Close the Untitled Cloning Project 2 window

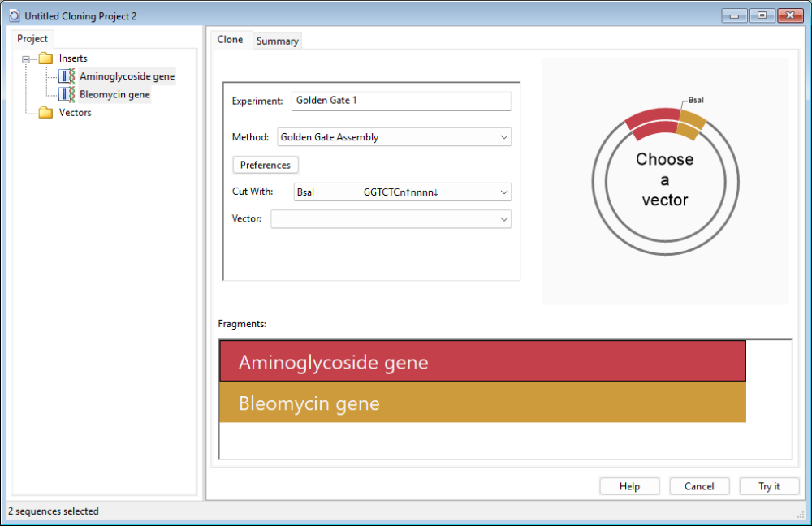(x=790, y=15)
